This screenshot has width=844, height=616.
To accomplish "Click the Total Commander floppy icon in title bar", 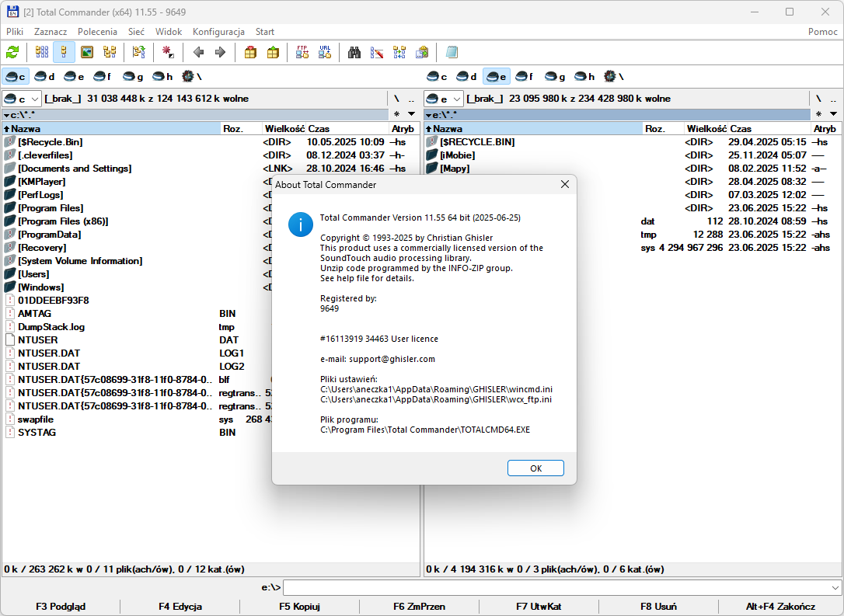I will pyautogui.click(x=12, y=12).
